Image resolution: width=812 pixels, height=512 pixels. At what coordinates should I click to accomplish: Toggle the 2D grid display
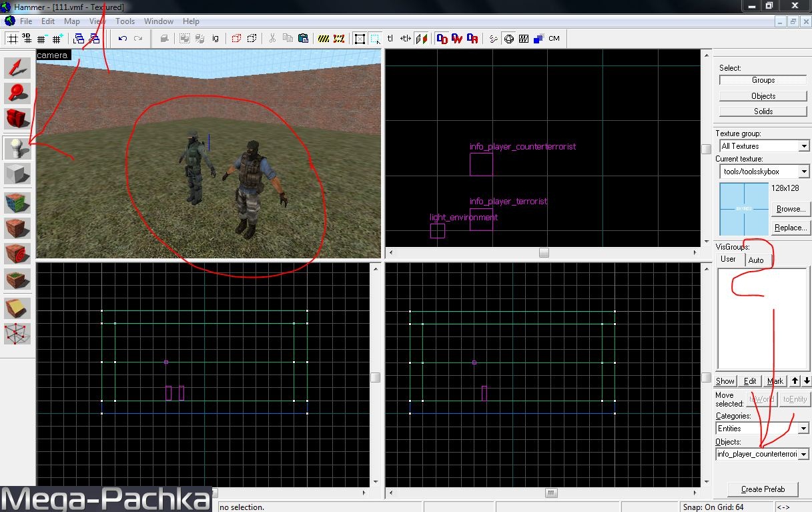(12, 39)
